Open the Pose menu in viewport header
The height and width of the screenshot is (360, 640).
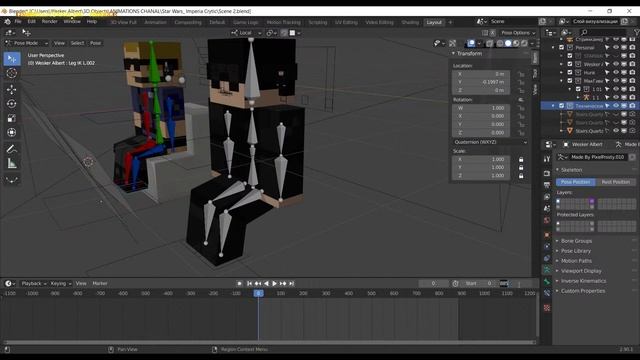pyautogui.click(x=96, y=43)
